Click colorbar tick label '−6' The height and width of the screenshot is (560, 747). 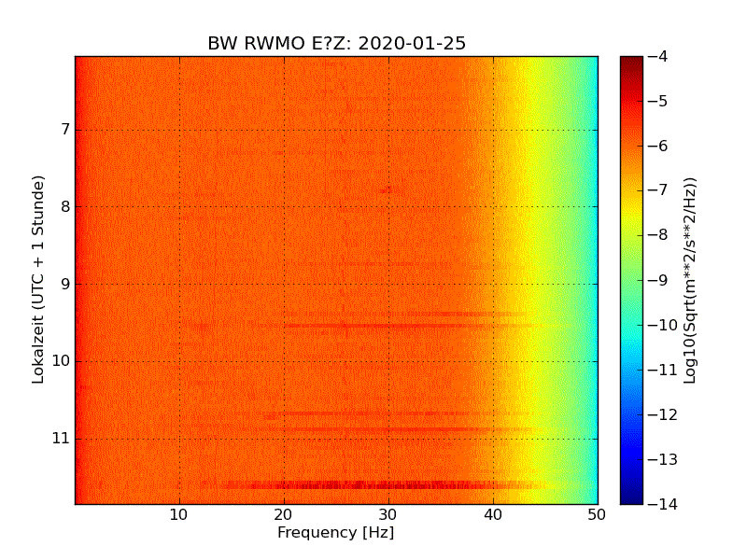(658, 146)
